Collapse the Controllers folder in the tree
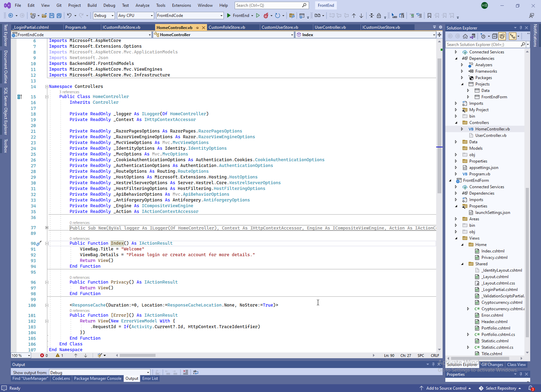This screenshot has height=392, width=541. pos(456,123)
